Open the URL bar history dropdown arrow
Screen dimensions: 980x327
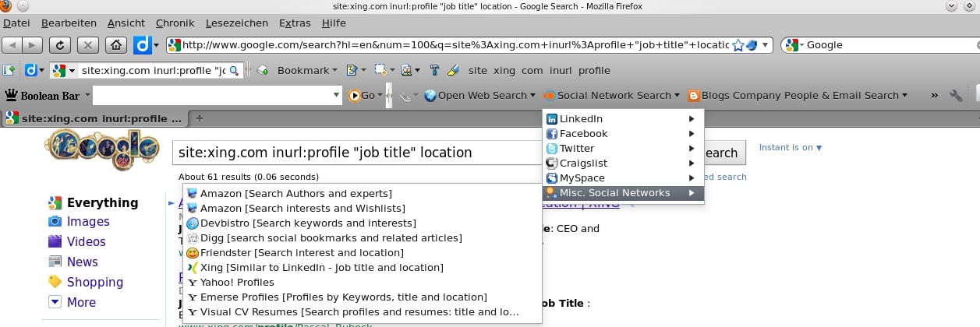click(766, 45)
